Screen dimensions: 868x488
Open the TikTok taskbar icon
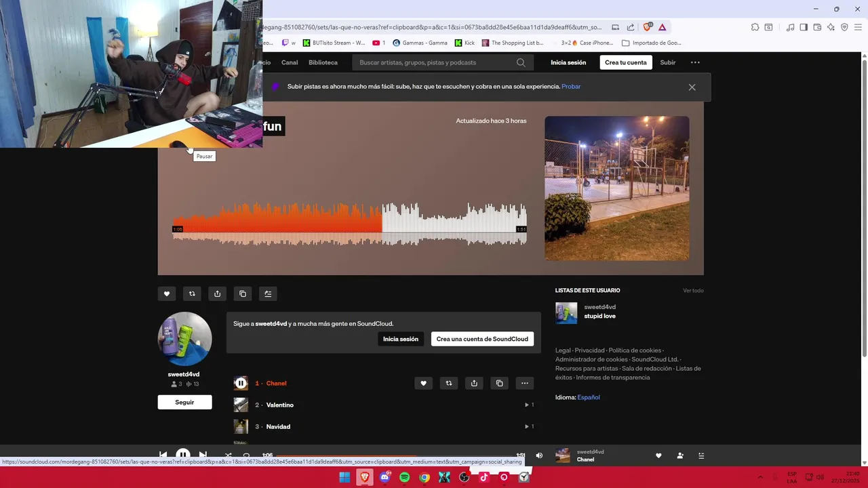point(484,477)
